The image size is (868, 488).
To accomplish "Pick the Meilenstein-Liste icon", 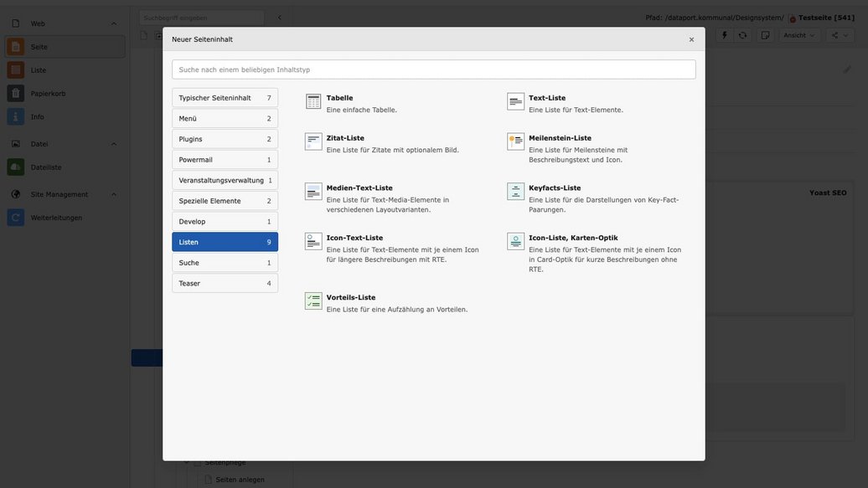I will [516, 141].
